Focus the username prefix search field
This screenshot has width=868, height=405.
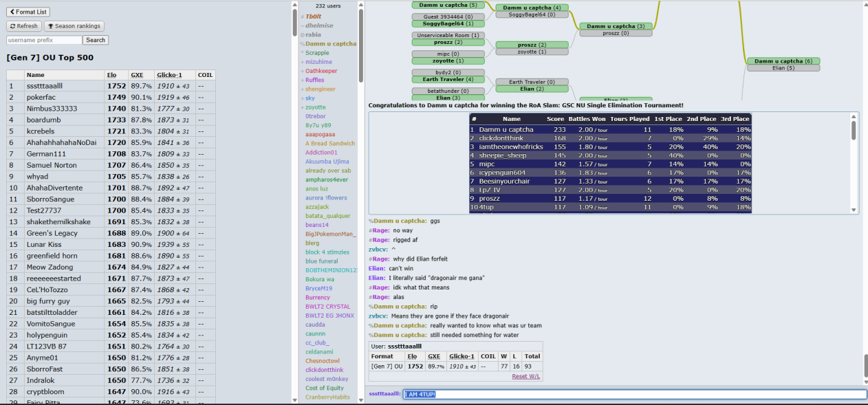44,40
